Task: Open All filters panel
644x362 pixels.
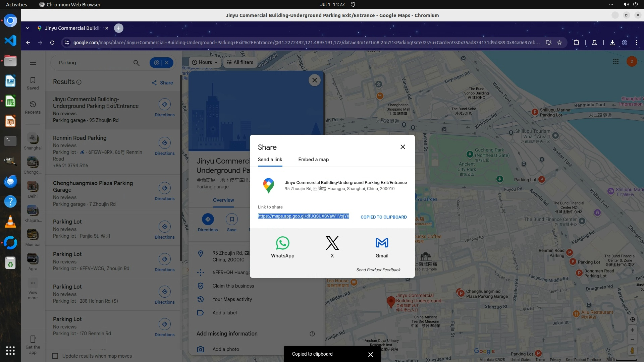Action: coord(240,62)
